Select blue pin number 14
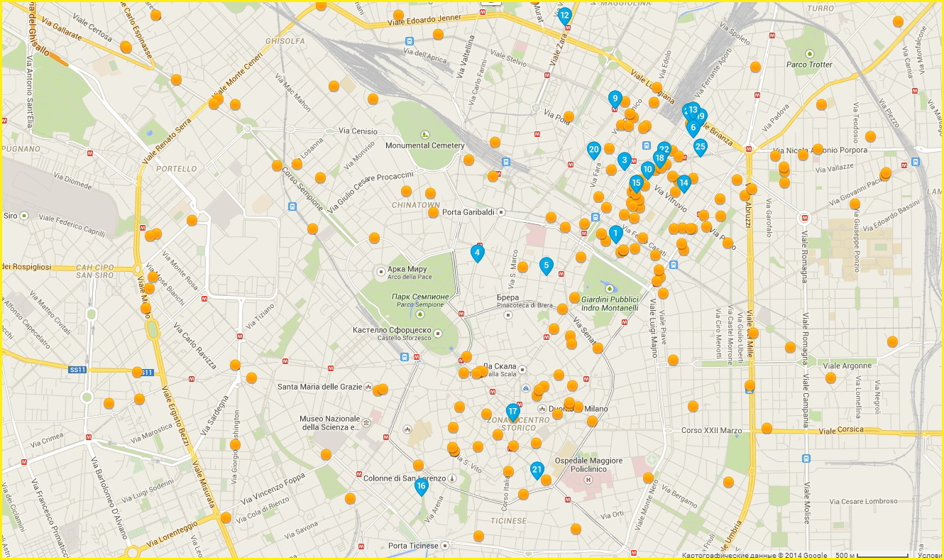Screen dimensions: 944x560 point(684,184)
